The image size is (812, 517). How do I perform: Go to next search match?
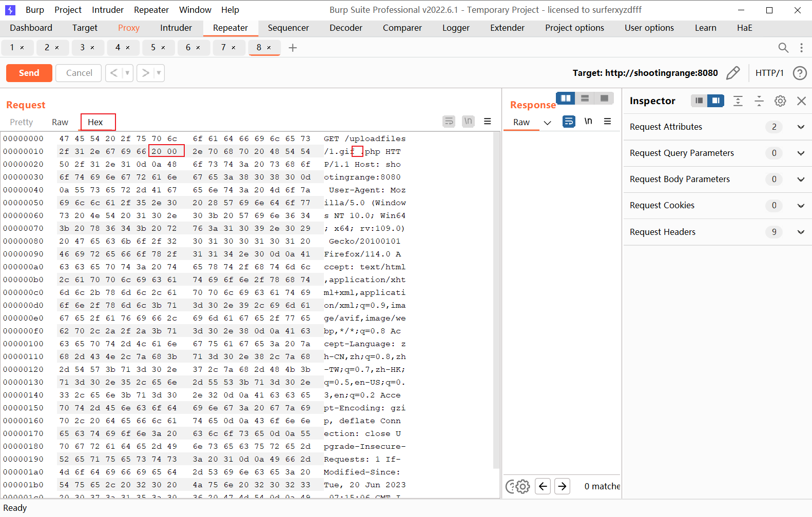[x=563, y=486]
